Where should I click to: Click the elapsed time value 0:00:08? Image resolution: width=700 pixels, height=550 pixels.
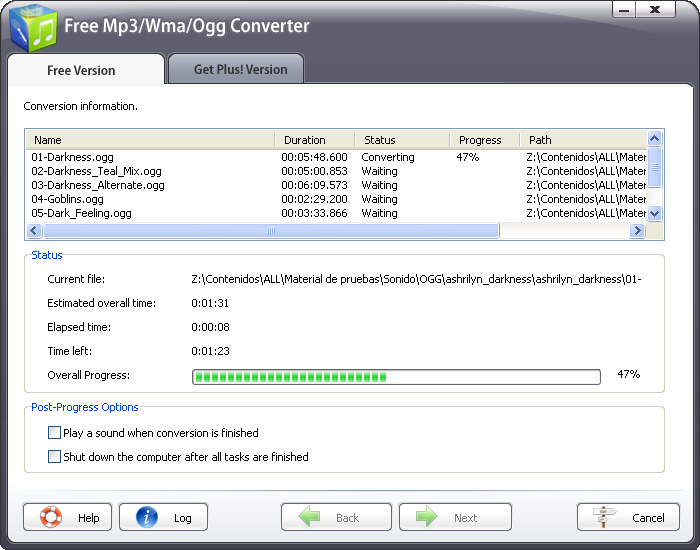coord(210,327)
